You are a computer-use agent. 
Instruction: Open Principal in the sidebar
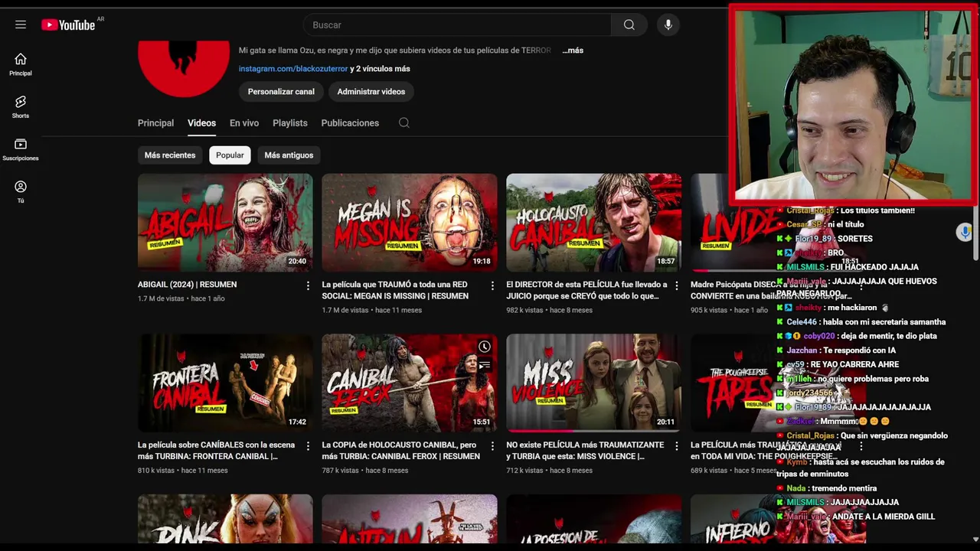coord(21,64)
